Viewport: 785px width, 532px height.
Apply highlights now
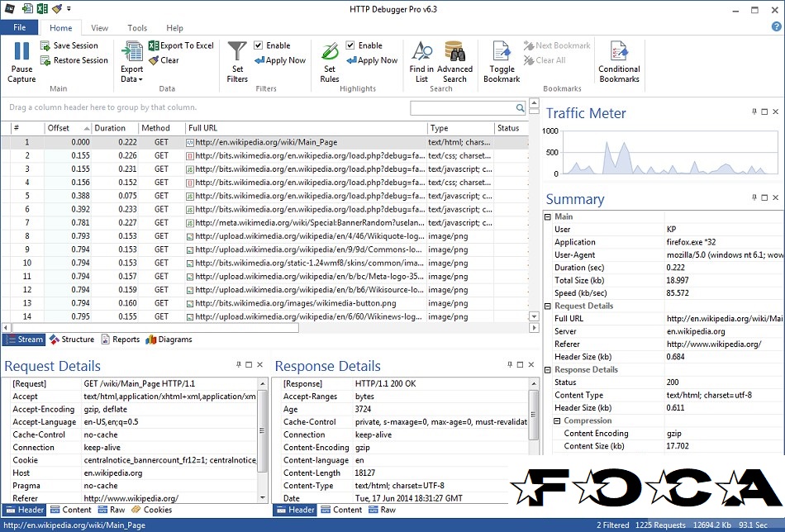[x=372, y=60]
